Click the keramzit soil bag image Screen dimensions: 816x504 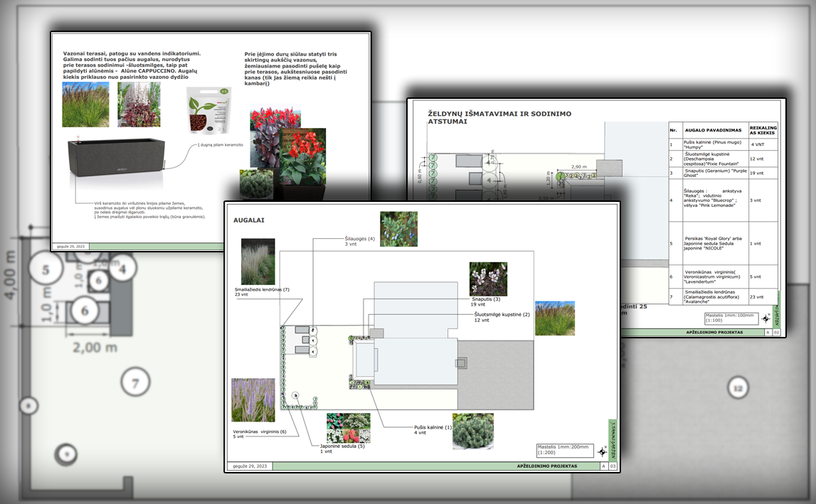coord(209,110)
